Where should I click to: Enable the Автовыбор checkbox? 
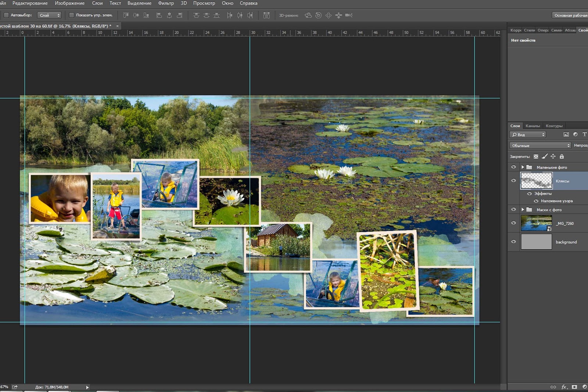pyautogui.click(x=6, y=15)
